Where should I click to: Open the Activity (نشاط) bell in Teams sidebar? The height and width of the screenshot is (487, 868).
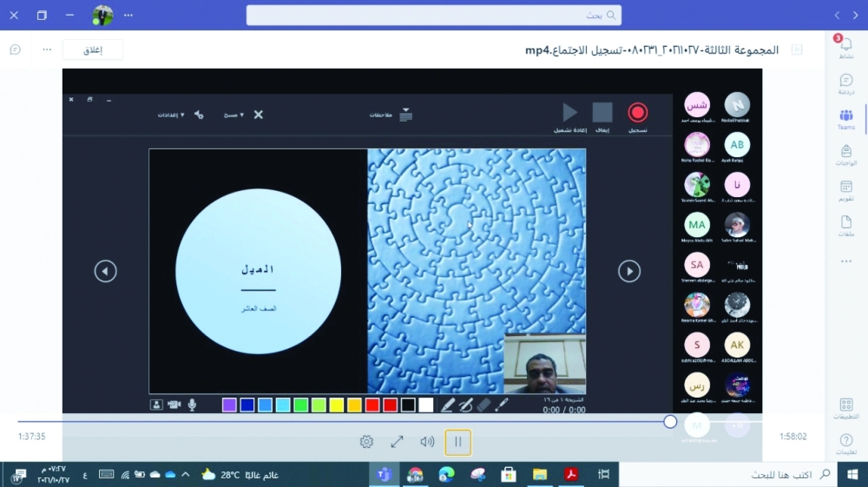coord(845,48)
